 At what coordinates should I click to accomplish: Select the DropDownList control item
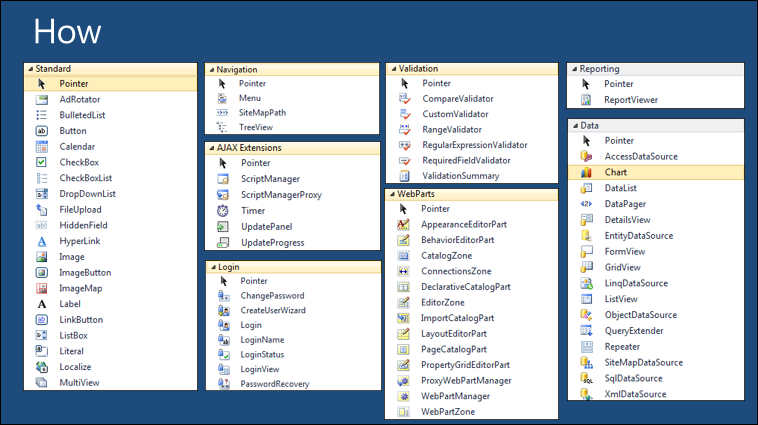87,194
